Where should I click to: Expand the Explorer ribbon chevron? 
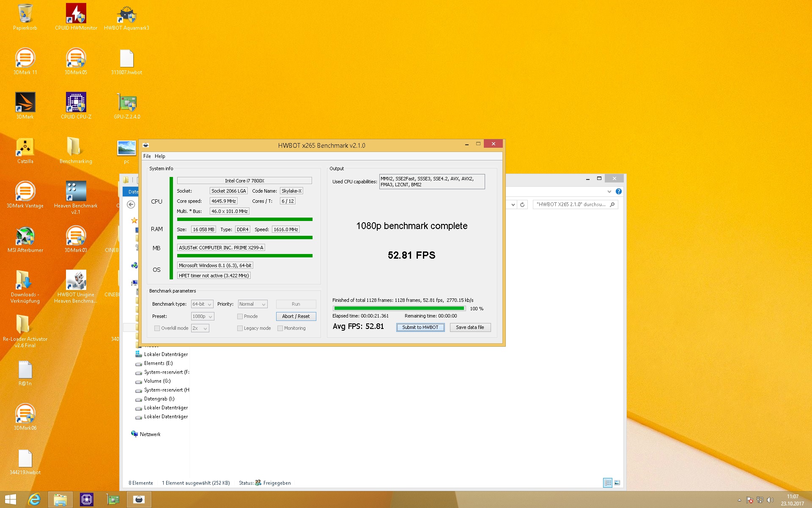coord(609,191)
